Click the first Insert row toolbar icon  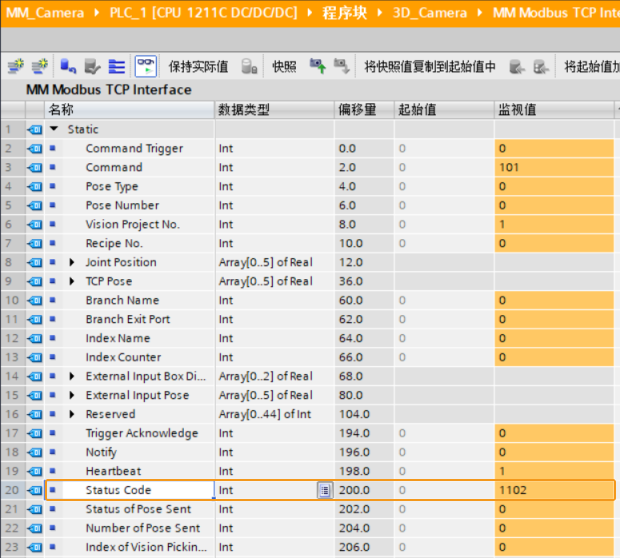[16, 66]
